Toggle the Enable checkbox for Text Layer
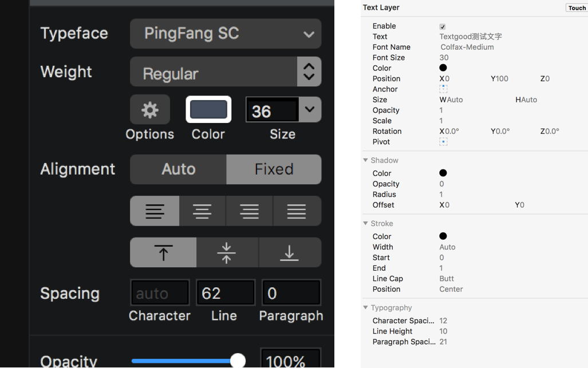588x368 pixels. coord(443,26)
